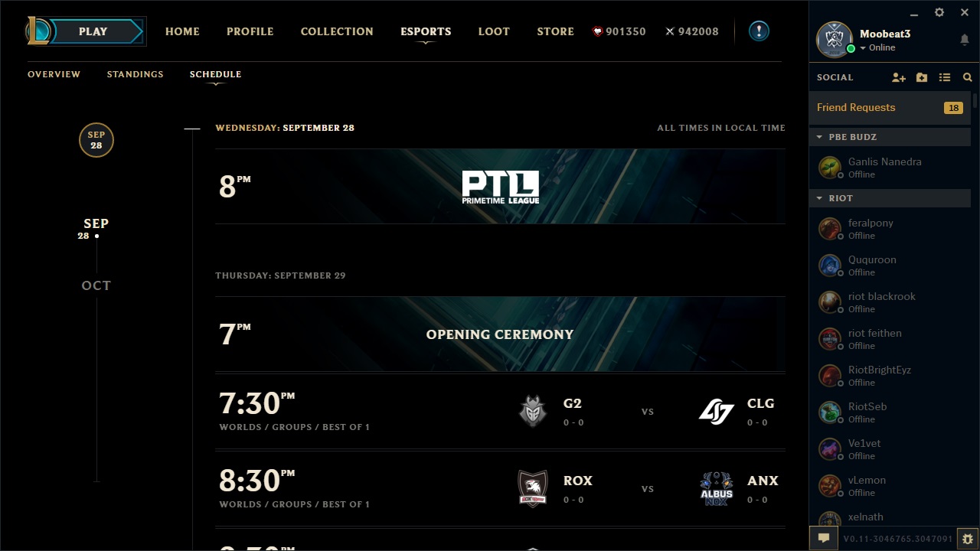Image resolution: width=980 pixels, height=551 pixels.
Task: Open the Opening Ceremony 7 PM event
Action: click(500, 334)
